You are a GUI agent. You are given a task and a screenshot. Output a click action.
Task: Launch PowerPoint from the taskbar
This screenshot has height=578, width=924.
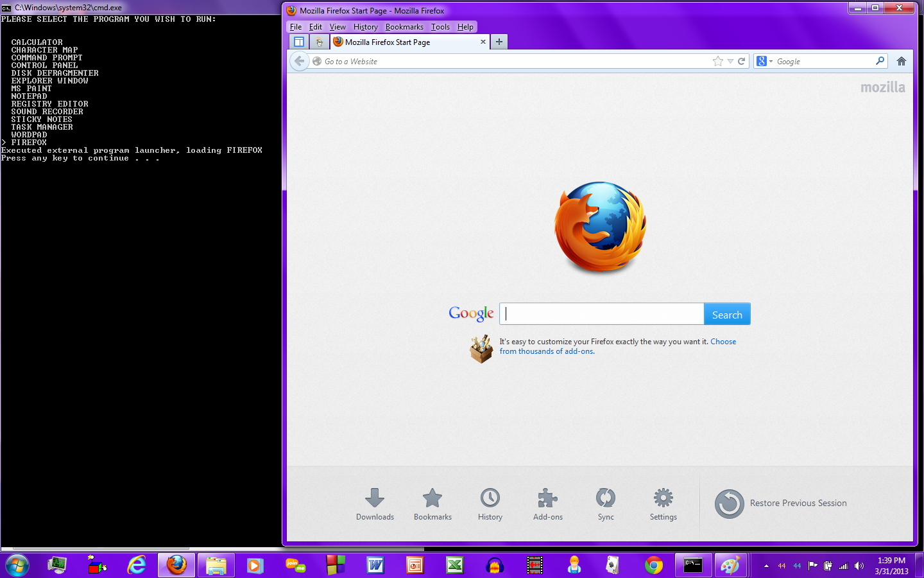pyautogui.click(x=415, y=565)
